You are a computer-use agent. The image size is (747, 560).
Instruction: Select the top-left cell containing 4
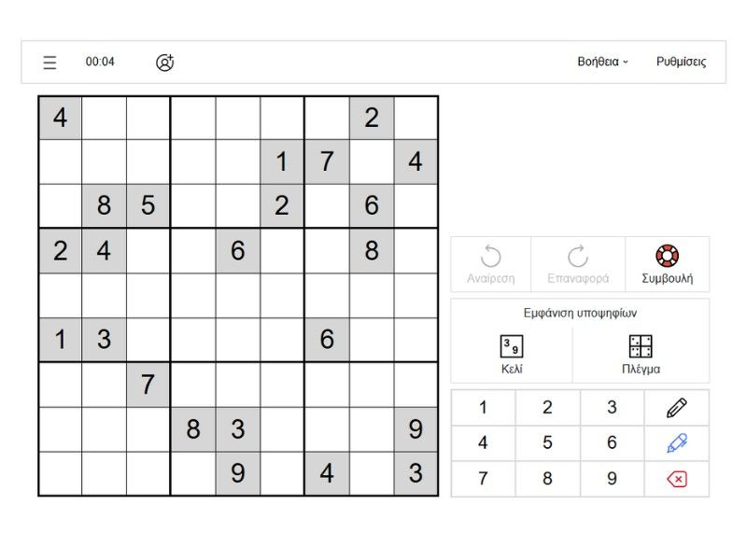tap(60, 118)
